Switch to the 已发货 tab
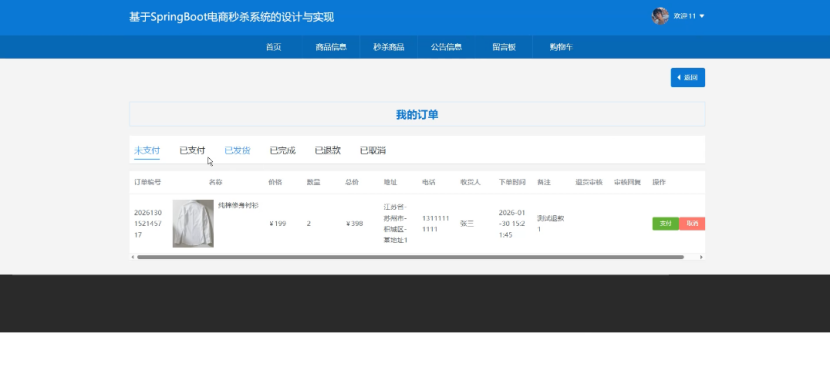The image size is (830, 391). [x=237, y=150]
